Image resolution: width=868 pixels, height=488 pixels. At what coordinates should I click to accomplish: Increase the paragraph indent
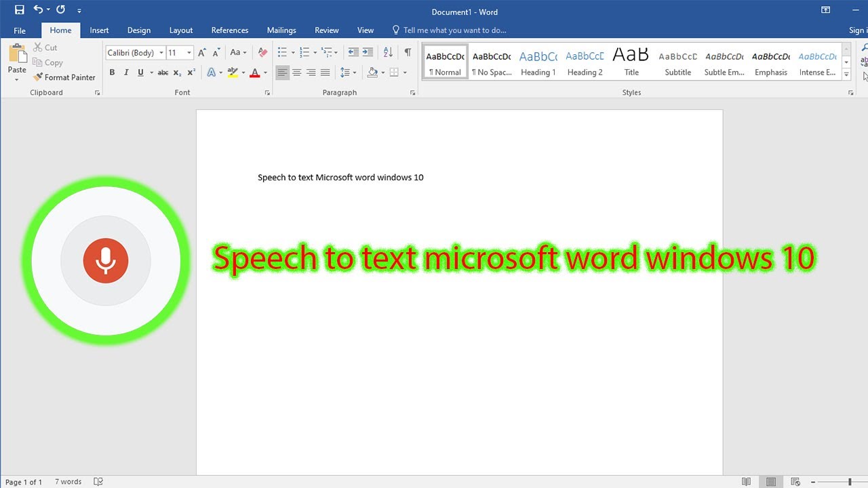coord(368,52)
